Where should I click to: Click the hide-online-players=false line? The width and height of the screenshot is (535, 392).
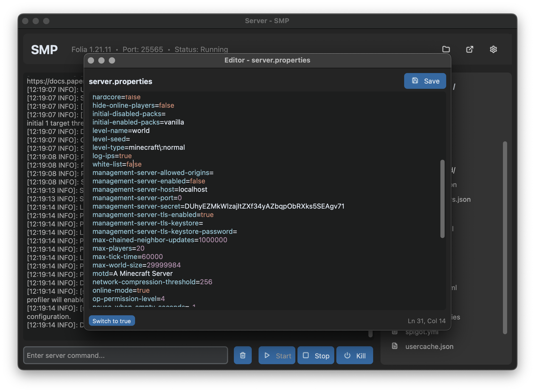coord(133,105)
